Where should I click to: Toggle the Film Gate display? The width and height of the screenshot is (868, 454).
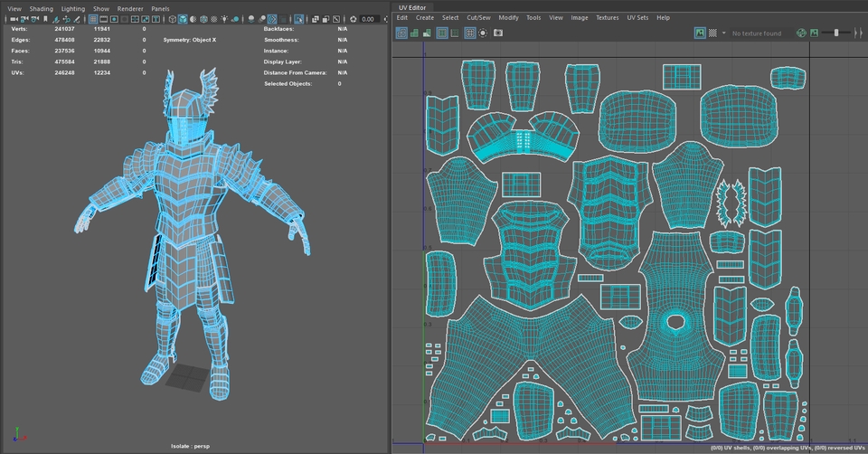[103, 19]
